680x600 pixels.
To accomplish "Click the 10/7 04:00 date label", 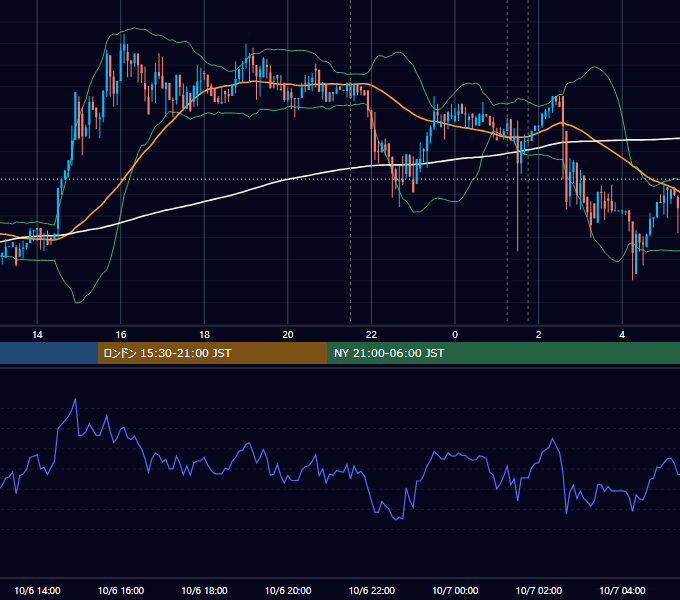I will (x=622, y=590).
